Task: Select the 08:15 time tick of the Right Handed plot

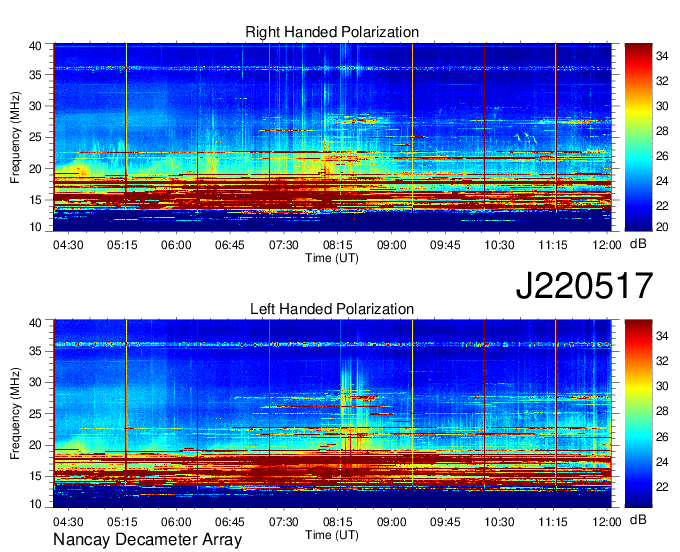Action: click(x=337, y=245)
